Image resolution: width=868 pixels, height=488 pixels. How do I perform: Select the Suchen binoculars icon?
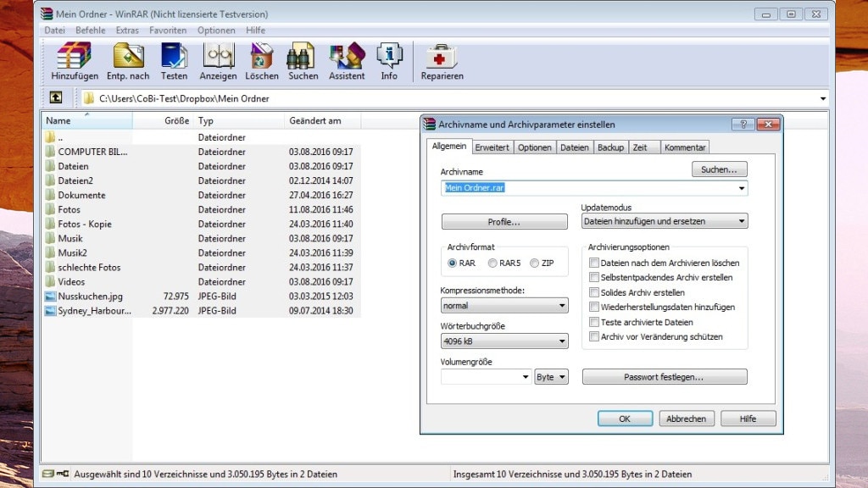pos(302,56)
